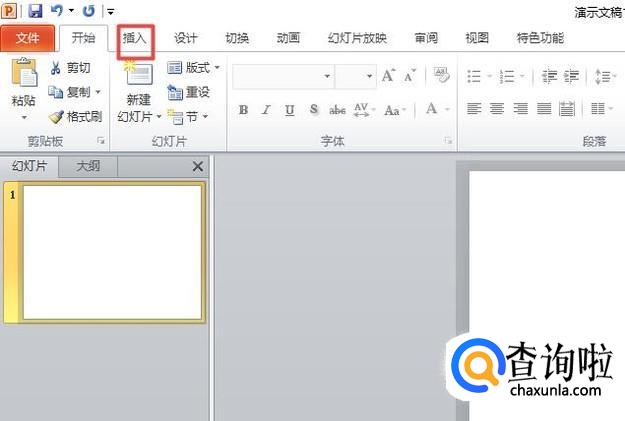Click the 复制 (Copy) button
The height and width of the screenshot is (421, 625).
(x=69, y=92)
